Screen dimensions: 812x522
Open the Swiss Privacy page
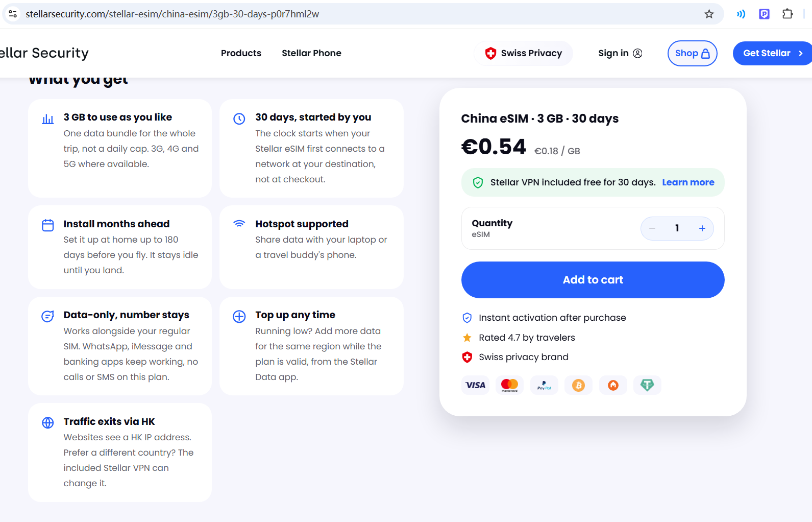tap(524, 53)
